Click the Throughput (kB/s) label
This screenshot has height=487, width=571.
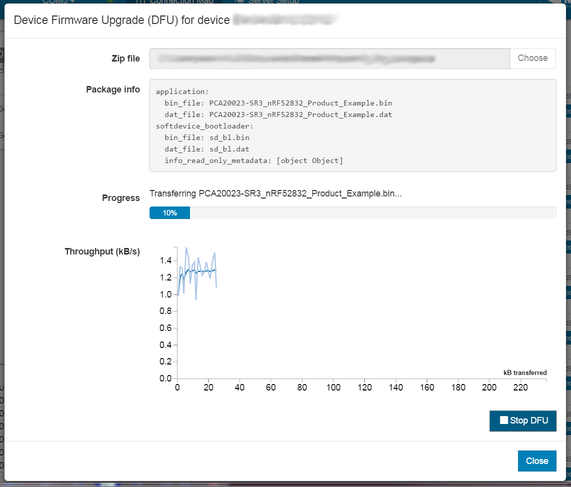coord(102,252)
